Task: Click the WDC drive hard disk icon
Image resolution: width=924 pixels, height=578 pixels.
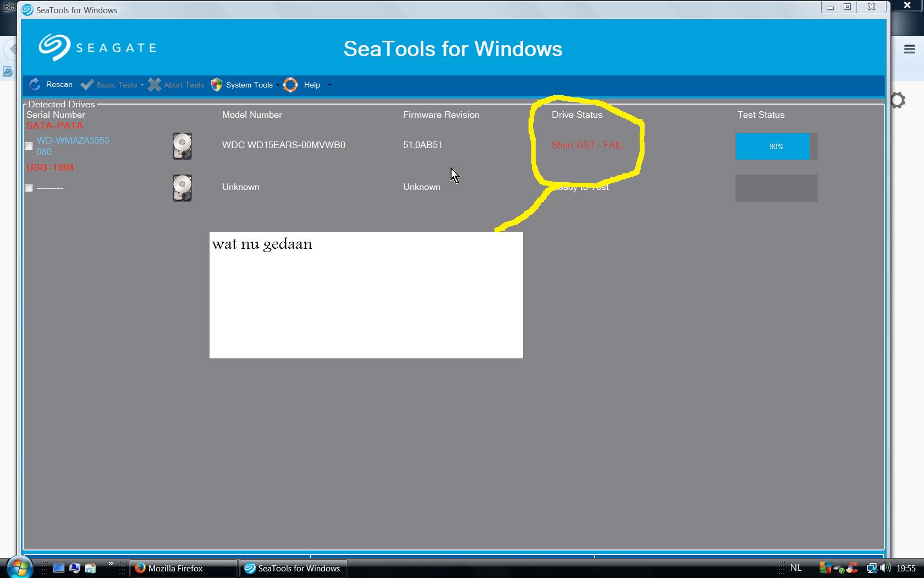Action: [182, 146]
